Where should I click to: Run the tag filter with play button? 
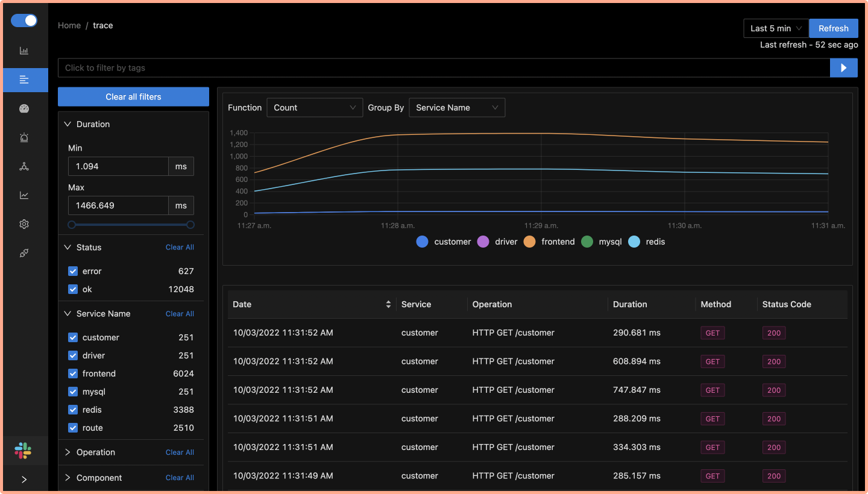(844, 68)
